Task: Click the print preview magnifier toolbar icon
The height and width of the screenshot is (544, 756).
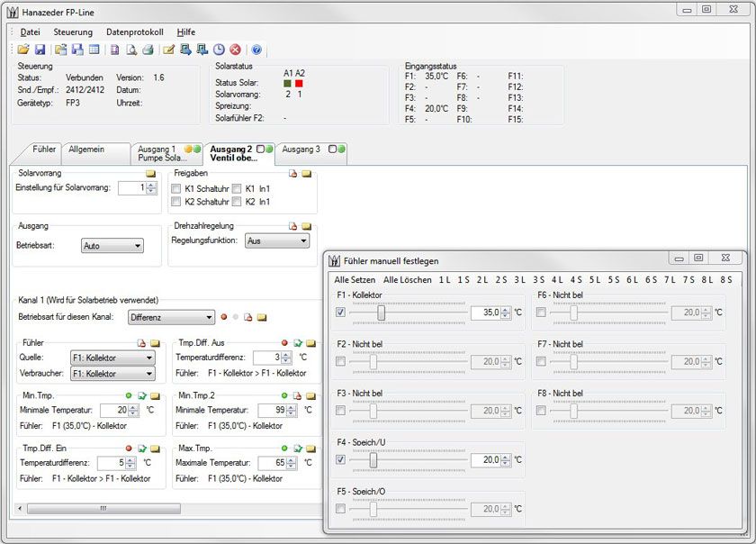Action: (x=131, y=50)
